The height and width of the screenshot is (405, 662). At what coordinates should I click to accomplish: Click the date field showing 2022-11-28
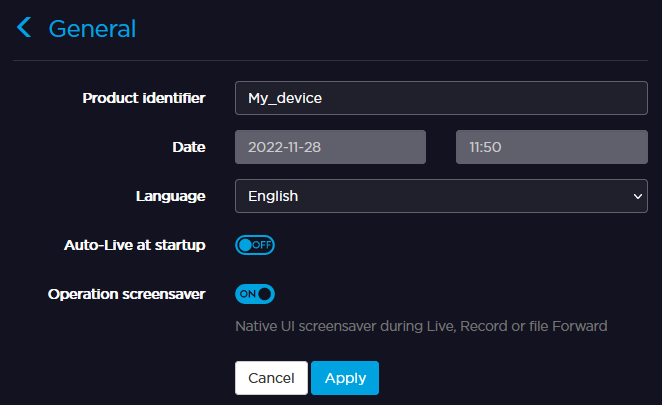pyautogui.click(x=330, y=147)
